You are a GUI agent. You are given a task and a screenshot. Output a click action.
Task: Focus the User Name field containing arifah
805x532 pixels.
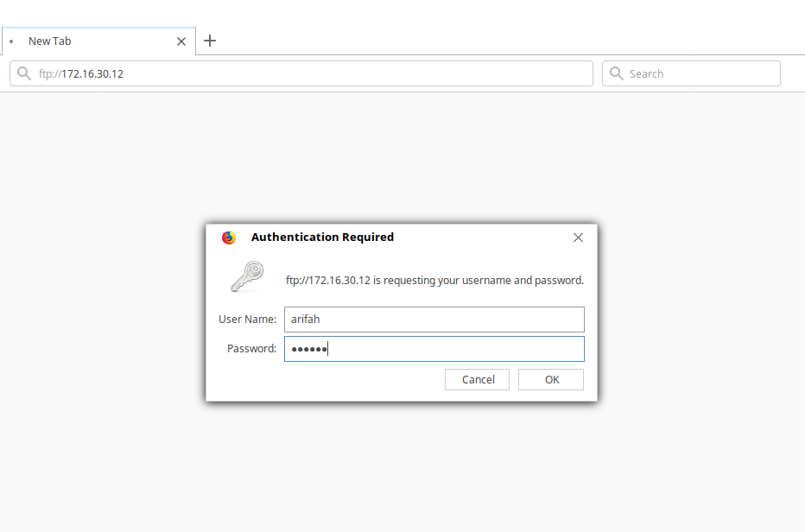pyautogui.click(x=434, y=320)
